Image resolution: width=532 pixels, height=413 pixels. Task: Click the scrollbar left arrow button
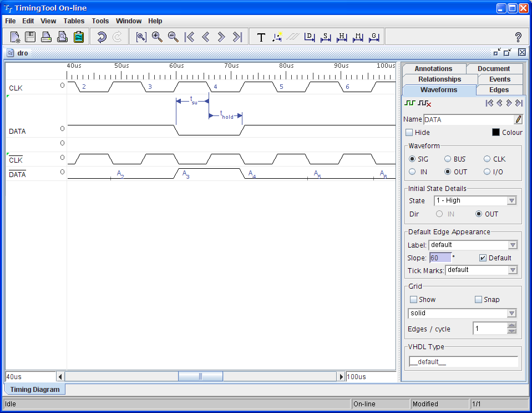coord(60,376)
